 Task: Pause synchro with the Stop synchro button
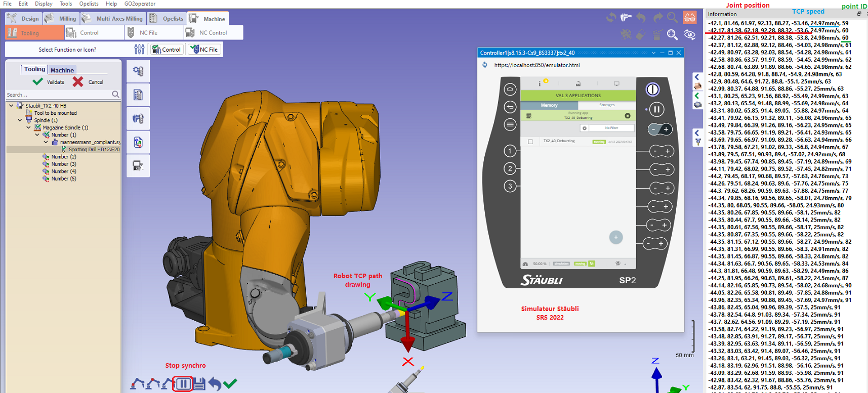183,384
